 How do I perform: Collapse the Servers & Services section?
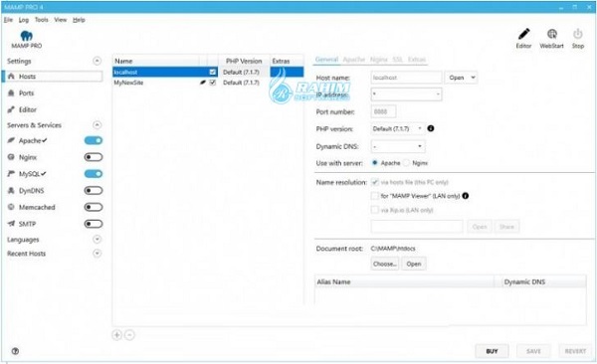point(98,125)
